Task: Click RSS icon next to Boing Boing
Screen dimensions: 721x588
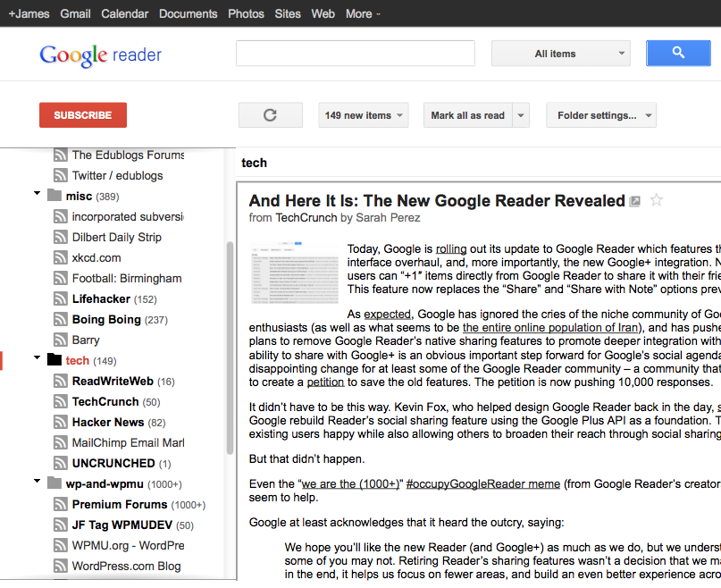Action: tap(60, 319)
